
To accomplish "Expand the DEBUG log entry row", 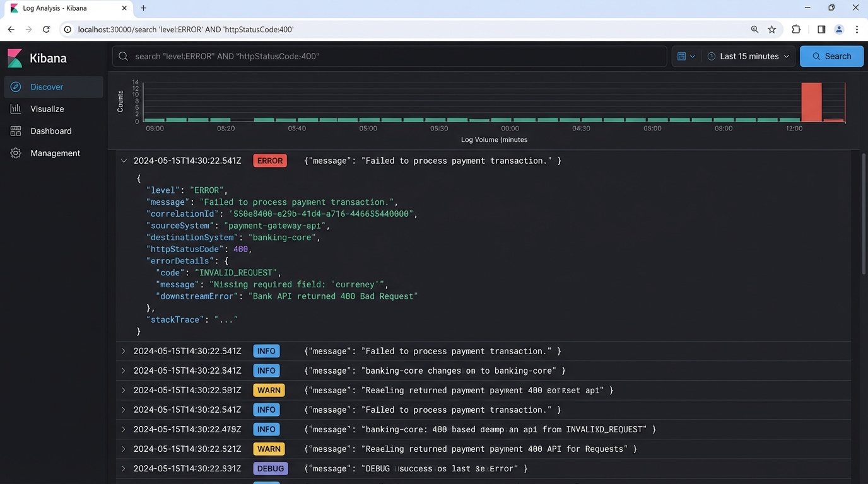I will (x=124, y=468).
